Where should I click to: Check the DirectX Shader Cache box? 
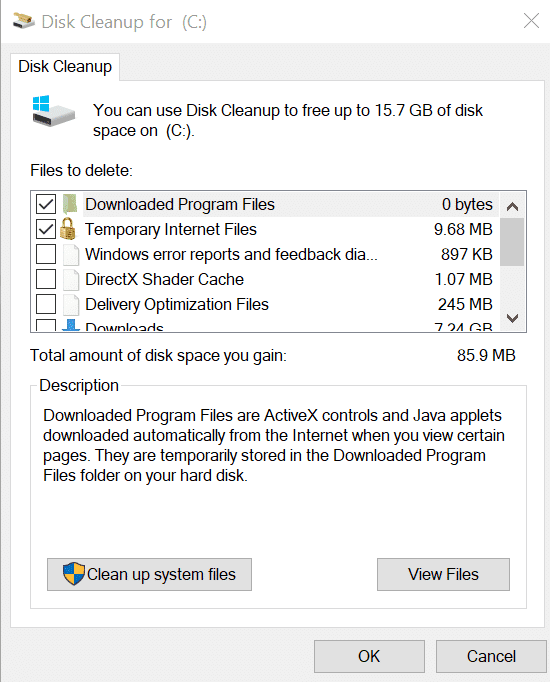coord(46,279)
